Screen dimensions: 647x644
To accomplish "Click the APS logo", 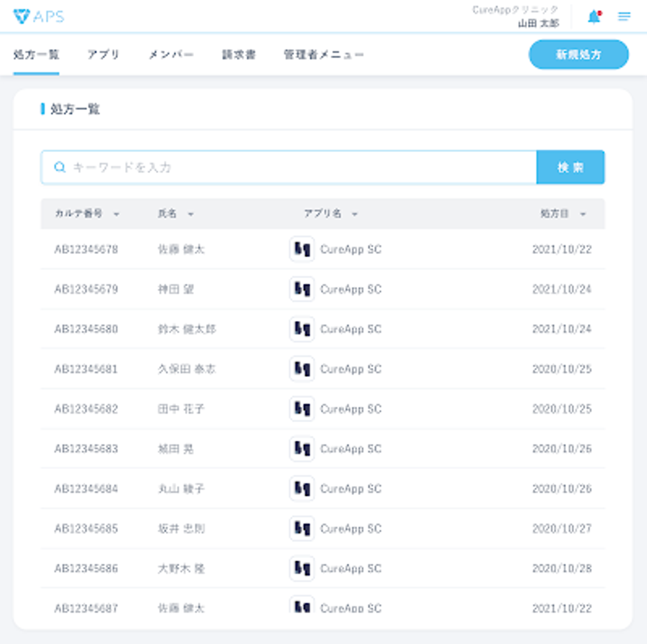I will pyautogui.click(x=39, y=17).
